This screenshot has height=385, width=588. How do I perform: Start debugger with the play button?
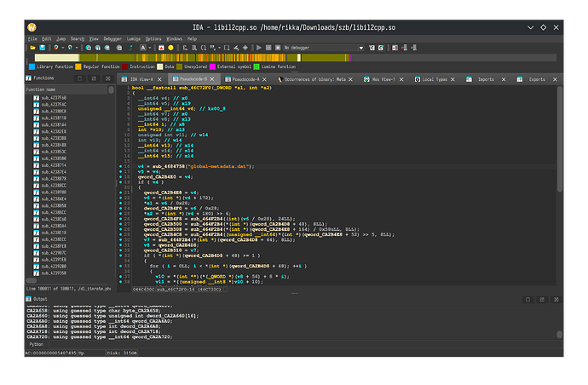click(259, 48)
